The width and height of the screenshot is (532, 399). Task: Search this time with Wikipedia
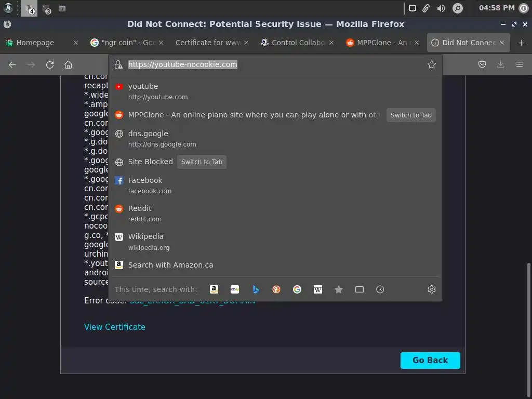(x=318, y=289)
